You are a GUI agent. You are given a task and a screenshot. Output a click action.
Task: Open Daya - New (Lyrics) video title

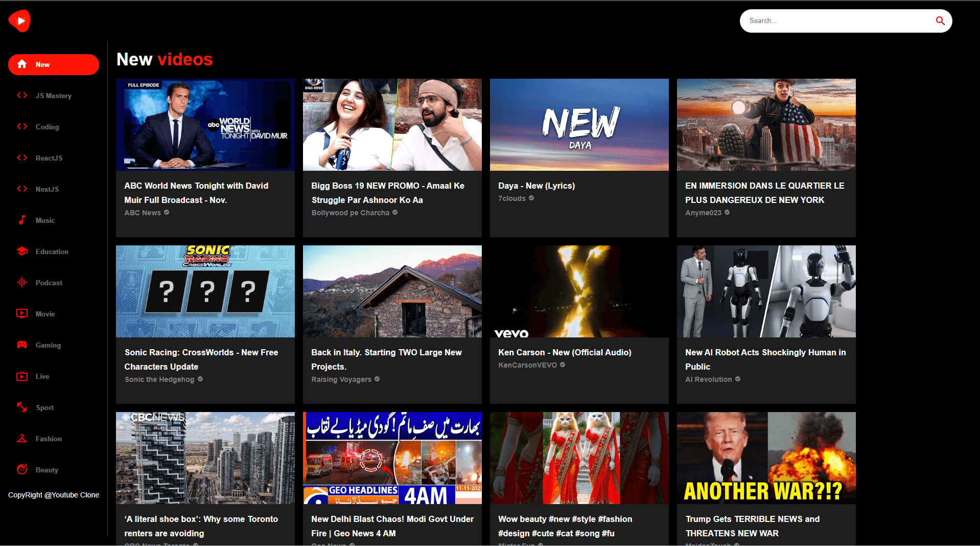(x=536, y=186)
